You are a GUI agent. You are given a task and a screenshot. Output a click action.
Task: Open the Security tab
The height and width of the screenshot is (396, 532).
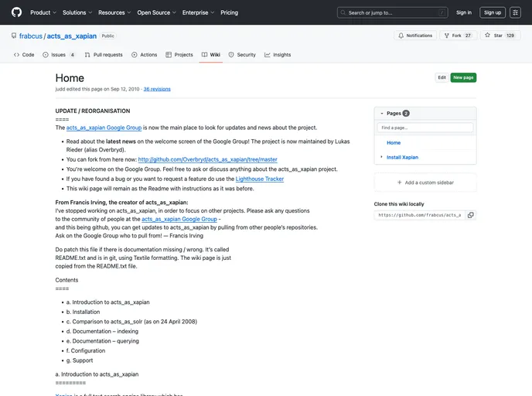pos(242,55)
